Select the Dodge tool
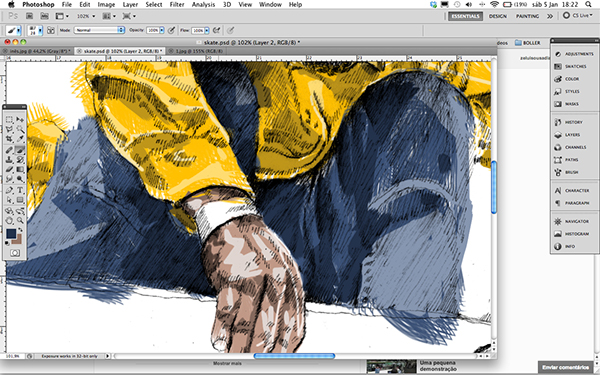The image size is (600, 375). (x=20, y=179)
